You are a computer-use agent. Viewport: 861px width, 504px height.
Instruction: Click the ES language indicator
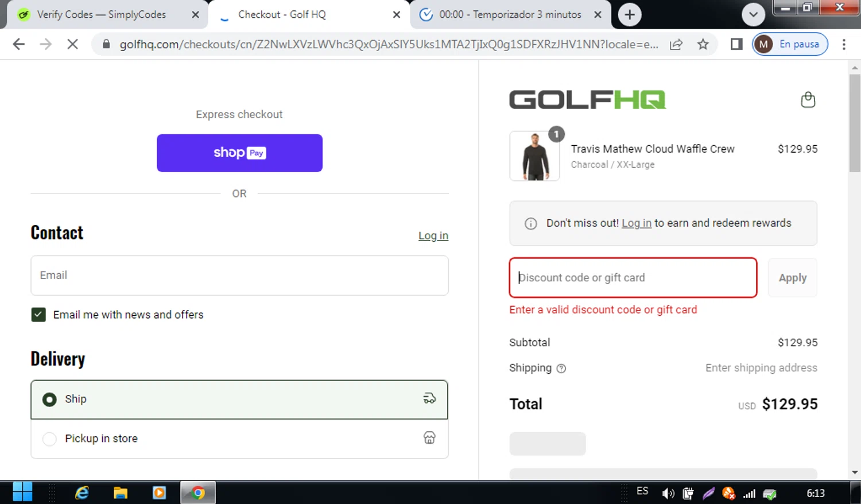coord(642,491)
